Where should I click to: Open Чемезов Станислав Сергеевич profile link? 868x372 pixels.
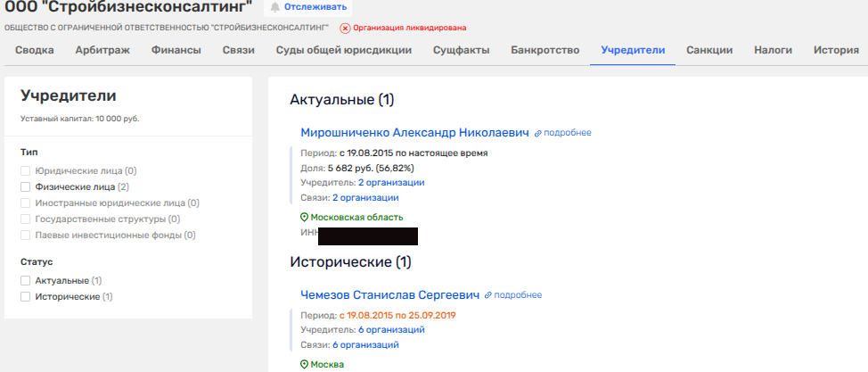(390, 295)
